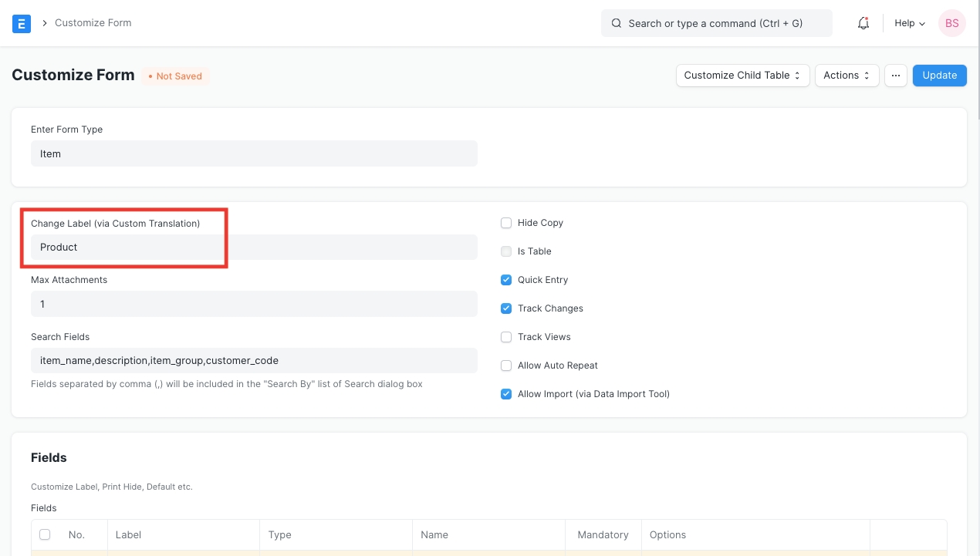Screen dimensions: 980x556
Task: Disable the Track Changes checkbox
Action: tap(506, 308)
